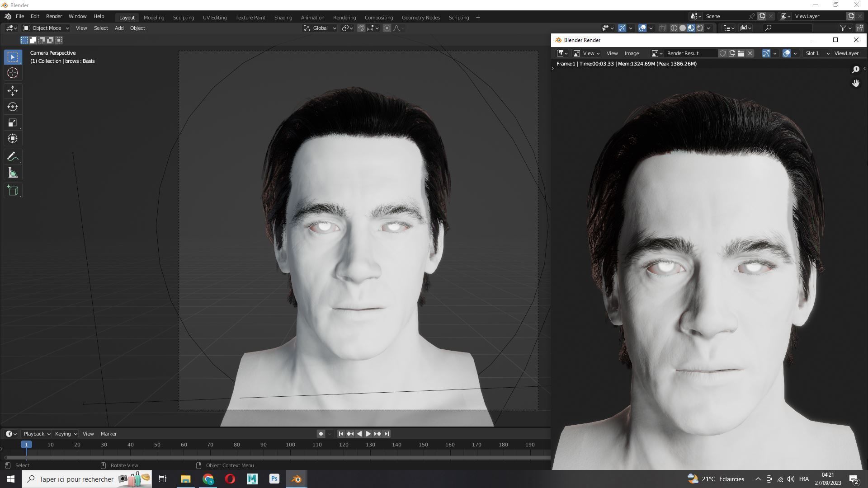Open the Object Mode dropdown
868x488 pixels.
point(46,28)
